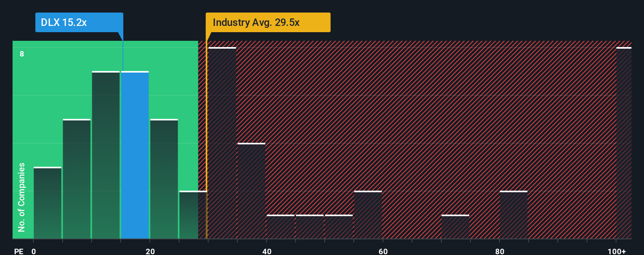Click the PE axis label
This screenshot has width=644, height=255.
[x=19, y=251]
